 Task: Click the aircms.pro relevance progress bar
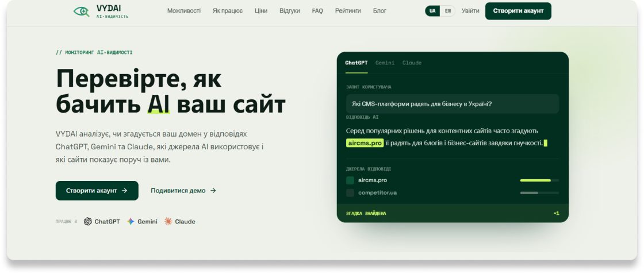point(539,180)
